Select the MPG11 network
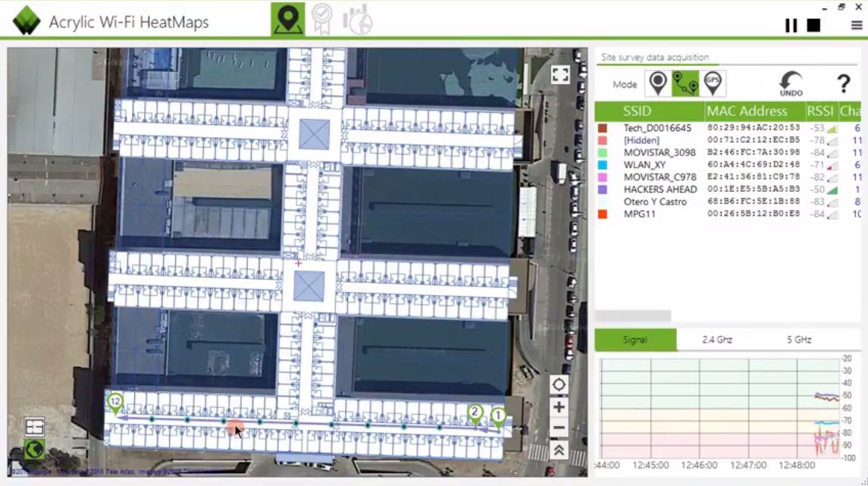This screenshot has width=868, height=486. pyautogui.click(x=728, y=214)
